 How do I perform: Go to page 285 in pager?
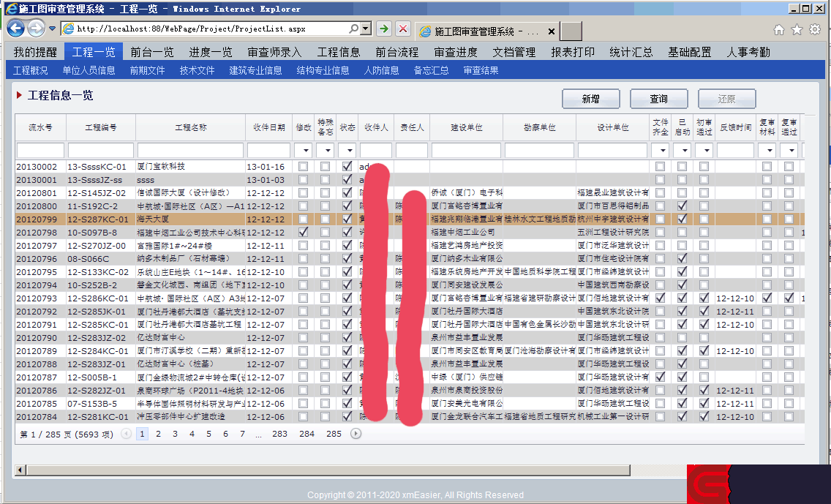[x=334, y=434]
